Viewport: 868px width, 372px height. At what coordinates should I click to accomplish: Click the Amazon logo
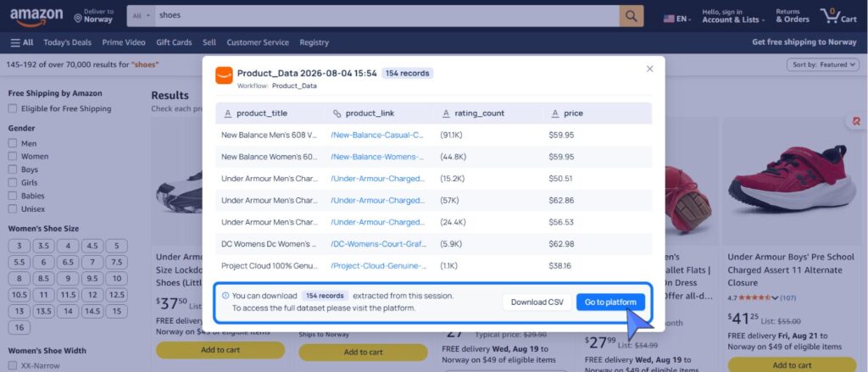pyautogui.click(x=36, y=17)
